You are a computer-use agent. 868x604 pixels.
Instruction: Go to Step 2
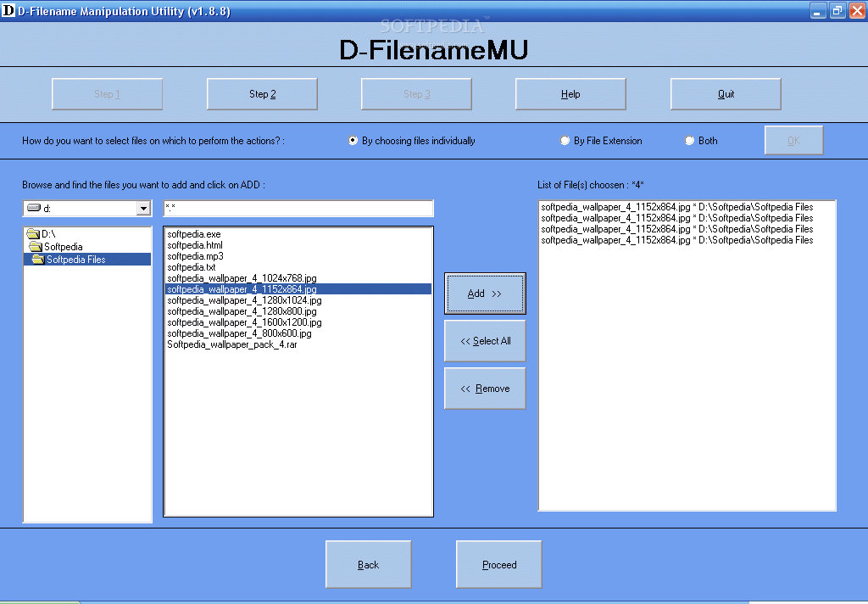coord(262,94)
